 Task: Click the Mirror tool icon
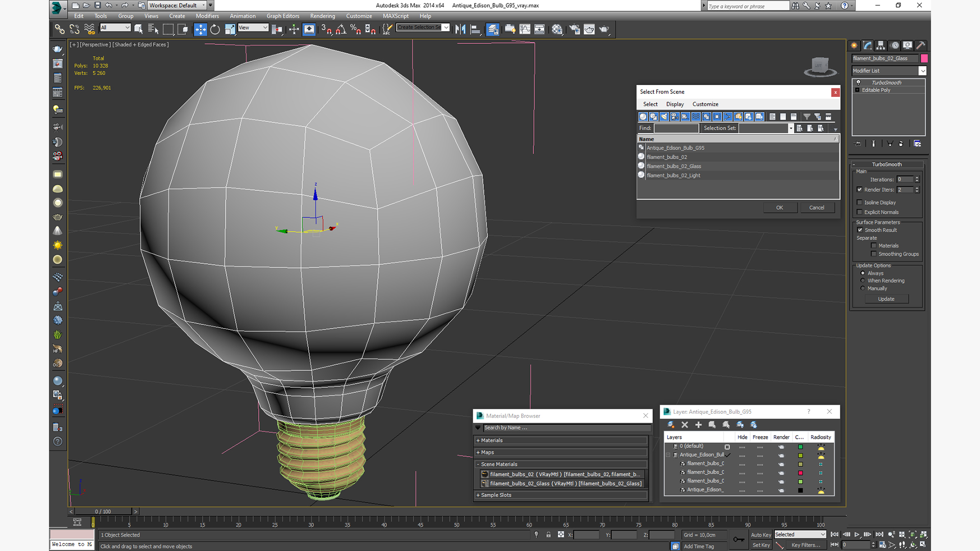(x=460, y=29)
